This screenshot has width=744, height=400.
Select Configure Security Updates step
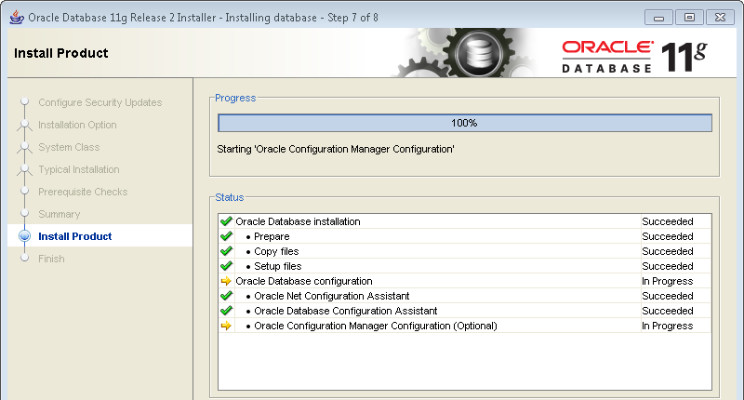point(100,102)
